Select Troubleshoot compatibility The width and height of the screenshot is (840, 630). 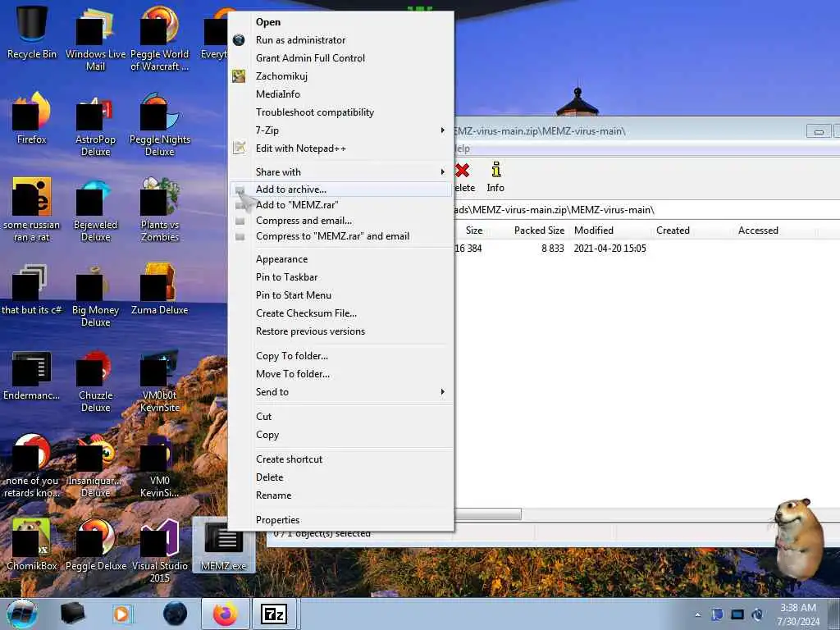[x=341, y=112]
